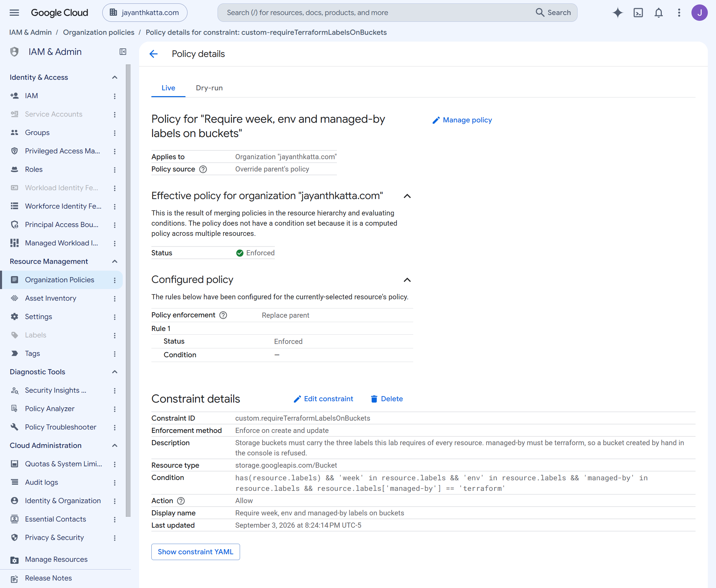Open the jayanthkatta.com project selector
Screen dimensions: 716x588
click(145, 13)
